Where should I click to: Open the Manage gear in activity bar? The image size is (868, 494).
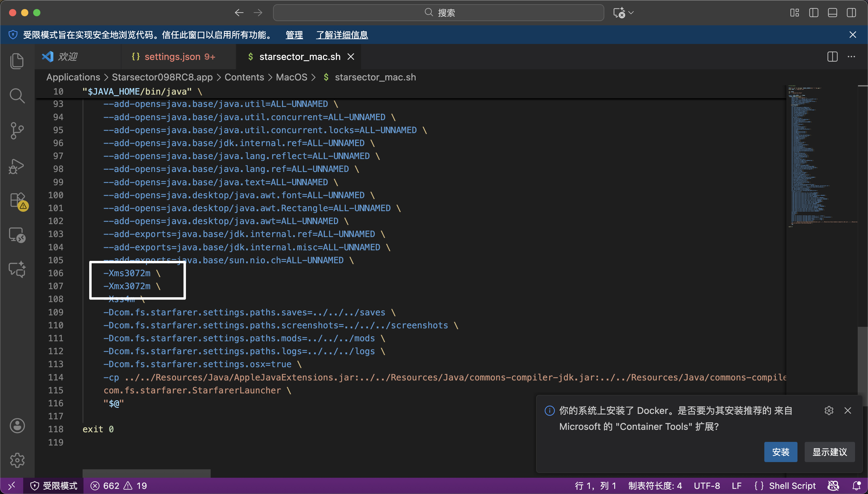(x=17, y=460)
